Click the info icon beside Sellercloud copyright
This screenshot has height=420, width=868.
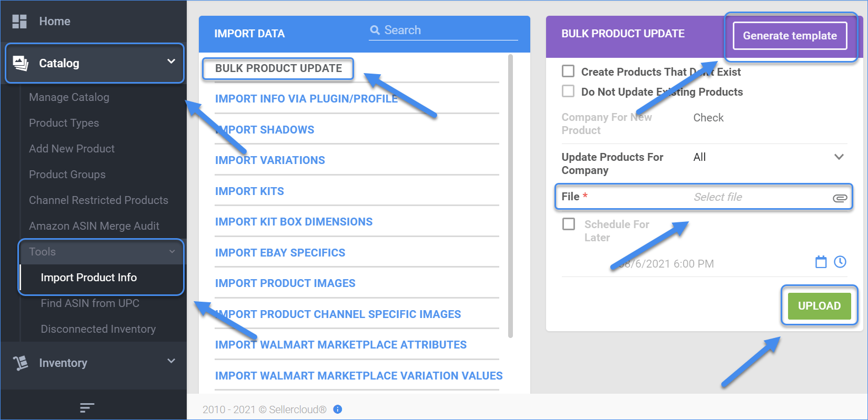(338, 409)
